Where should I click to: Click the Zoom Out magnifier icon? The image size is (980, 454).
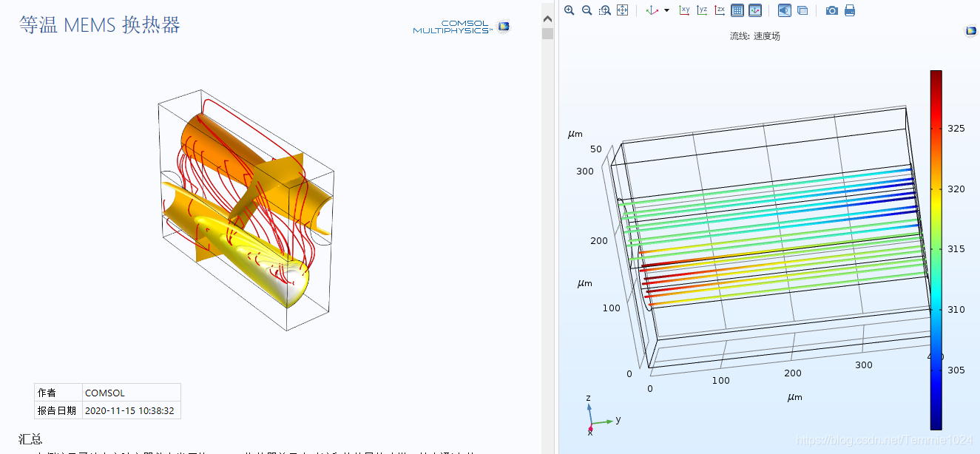(x=587, y=10)
